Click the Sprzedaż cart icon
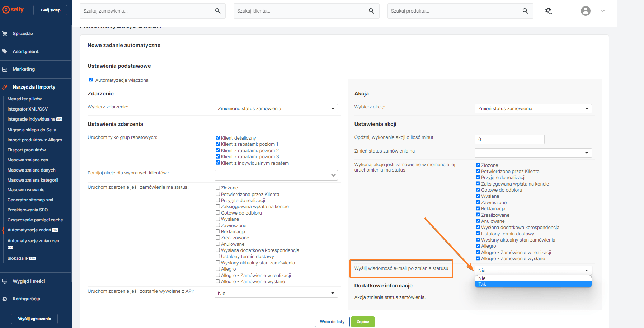 (x=5, y=34)
